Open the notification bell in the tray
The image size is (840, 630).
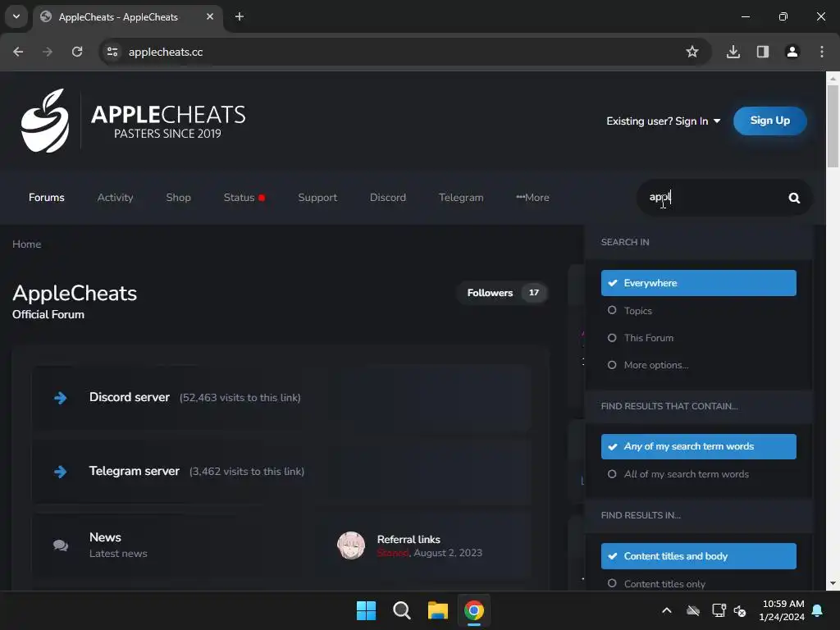click(818, 610)
